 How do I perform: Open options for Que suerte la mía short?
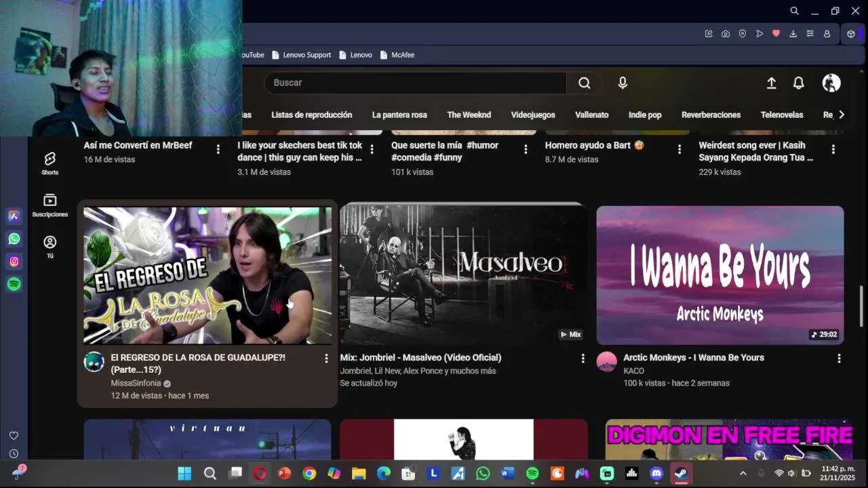526,149
